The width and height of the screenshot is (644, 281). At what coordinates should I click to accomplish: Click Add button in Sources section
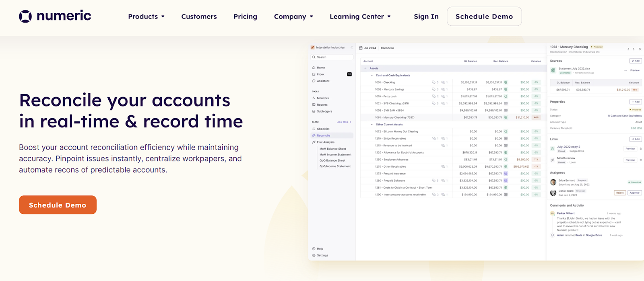point(636,61)
